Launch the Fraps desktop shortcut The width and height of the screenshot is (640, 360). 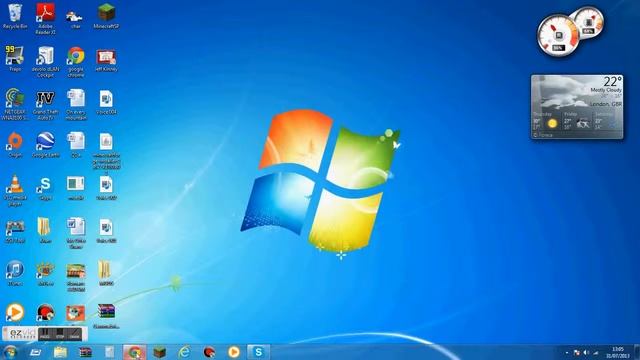tap(15, 59)
